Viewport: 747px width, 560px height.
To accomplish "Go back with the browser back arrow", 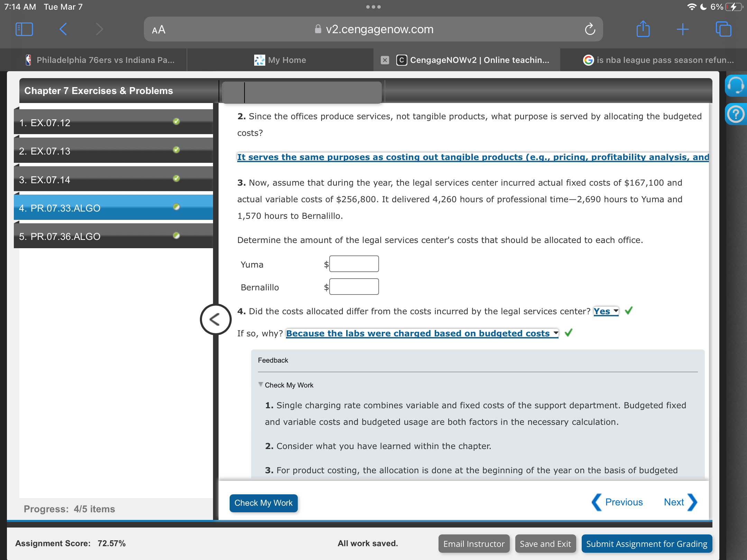I will 63,29.
